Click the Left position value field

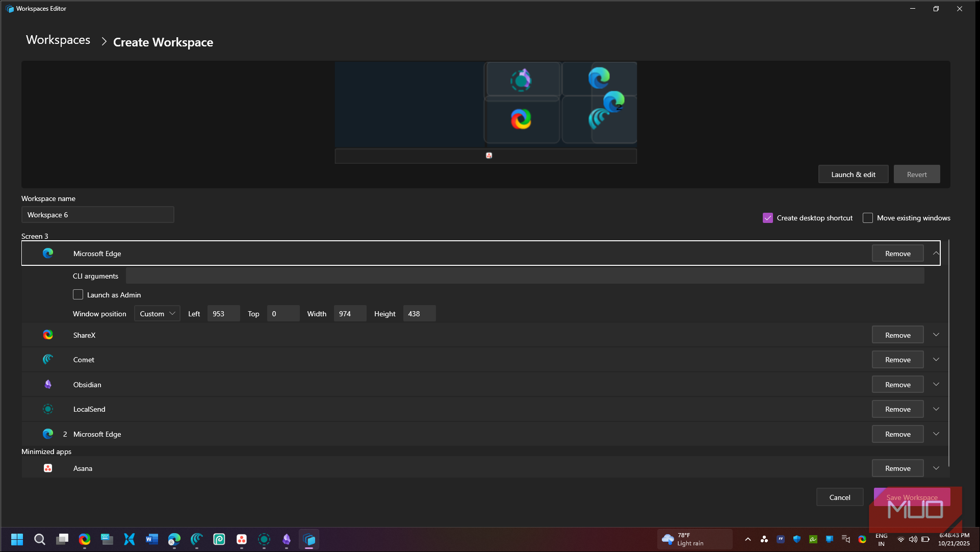pyautogui.click(x=223, y=313)
